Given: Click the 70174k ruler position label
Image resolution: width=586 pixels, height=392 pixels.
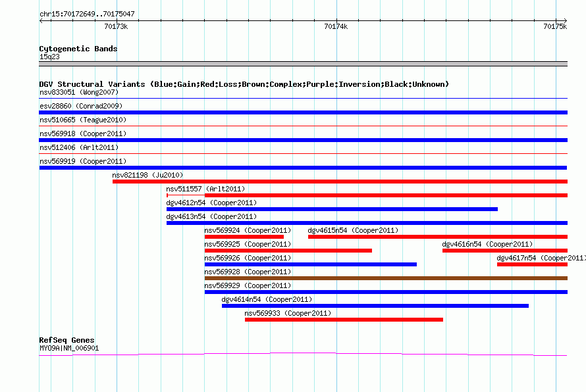Looking at the screenshot, I should (x=336, y=26).
